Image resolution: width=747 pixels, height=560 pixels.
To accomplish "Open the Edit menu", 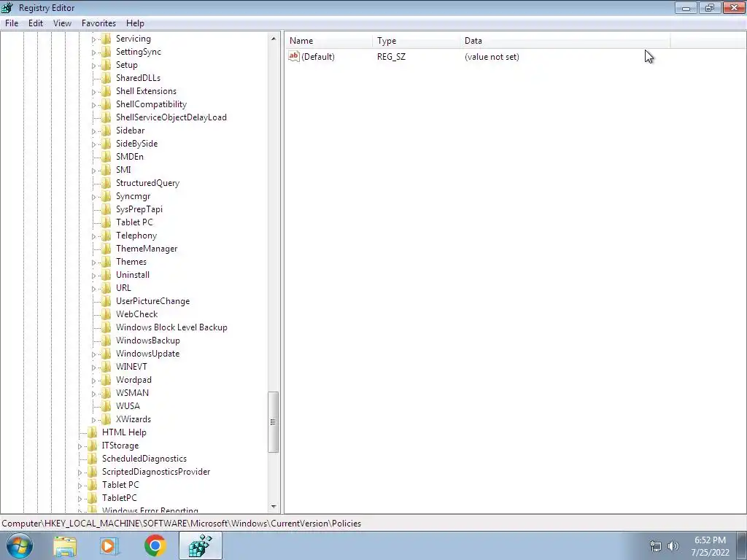I will point(36,23).
